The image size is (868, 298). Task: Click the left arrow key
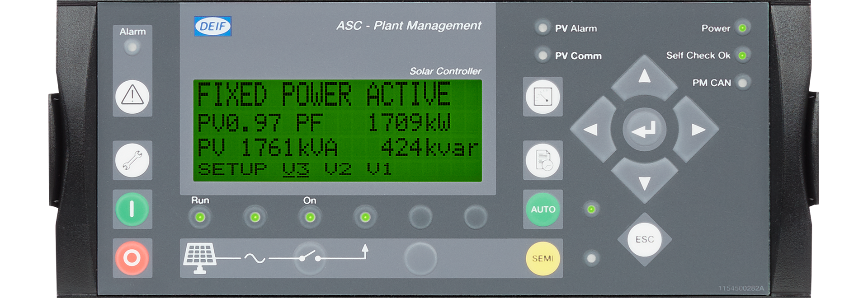click(x=592, y=130)
